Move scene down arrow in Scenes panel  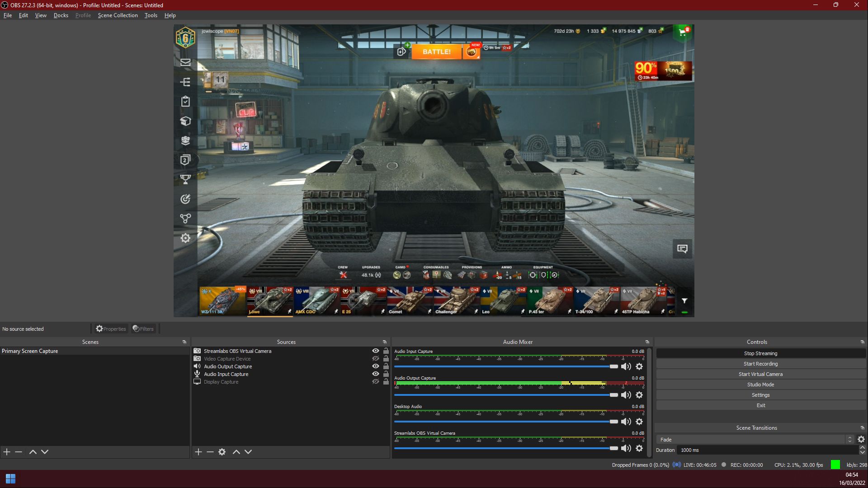click(x=45, y=452)
